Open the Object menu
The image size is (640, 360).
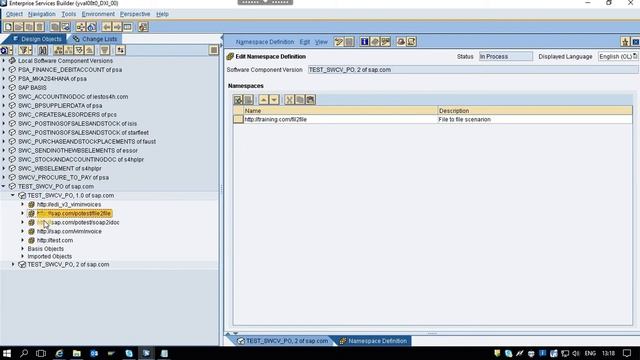tap(14, 14)
